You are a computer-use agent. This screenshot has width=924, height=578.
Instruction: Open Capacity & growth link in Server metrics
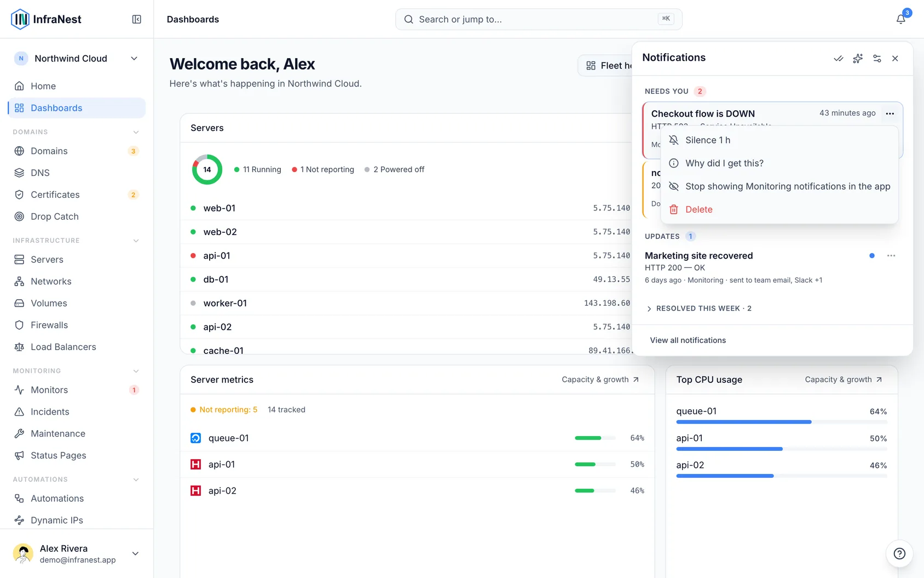(x=600, y=380)
